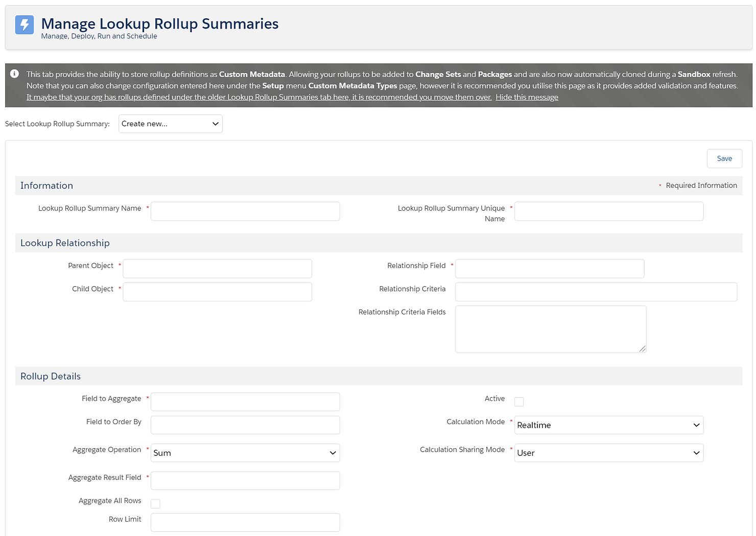Focus the Lookup Rollup Summary Name field

click(x=245, y=211)
